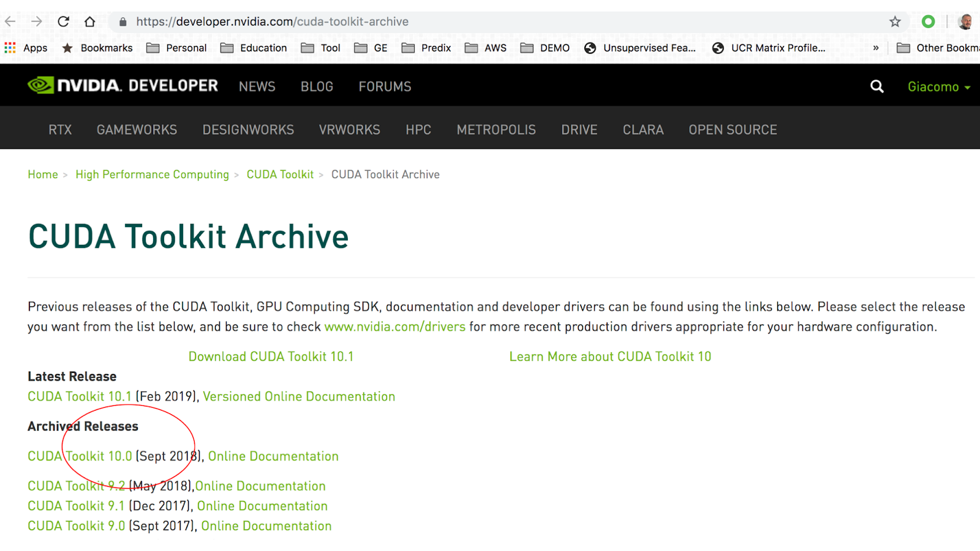Open the CUDA Toolkit 10.1 release link
Screen dimensions: 980x551
[80, 397]
